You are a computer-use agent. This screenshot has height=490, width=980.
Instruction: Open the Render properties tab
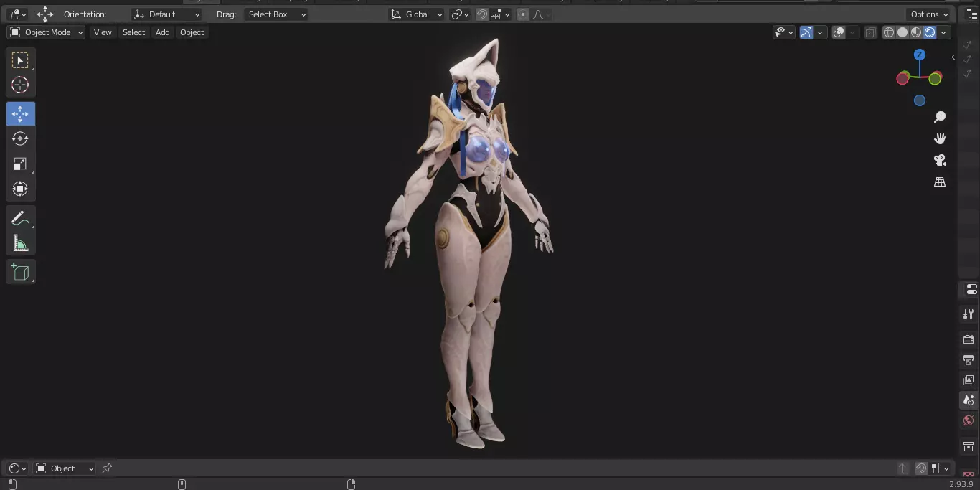click(x=969, y=339)
